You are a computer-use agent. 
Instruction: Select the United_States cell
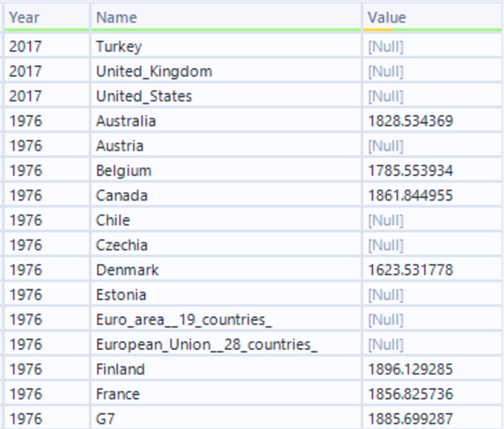pos(226,96)
